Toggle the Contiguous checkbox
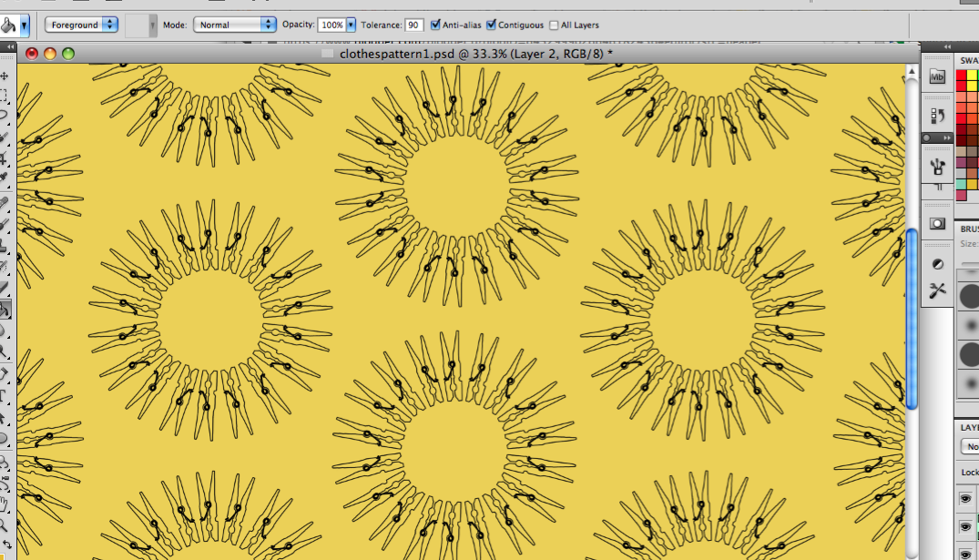Screen dimensions: 979x560 492,25
